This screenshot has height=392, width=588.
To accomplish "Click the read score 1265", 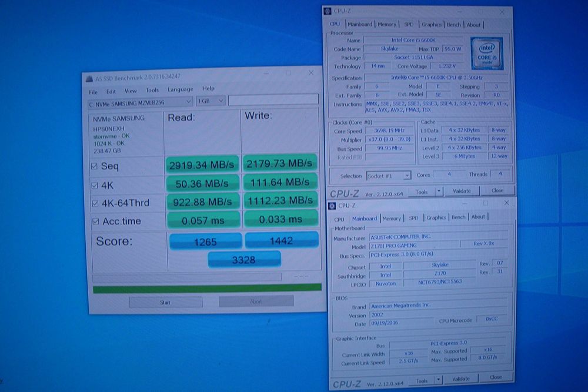I will [205, 242].
